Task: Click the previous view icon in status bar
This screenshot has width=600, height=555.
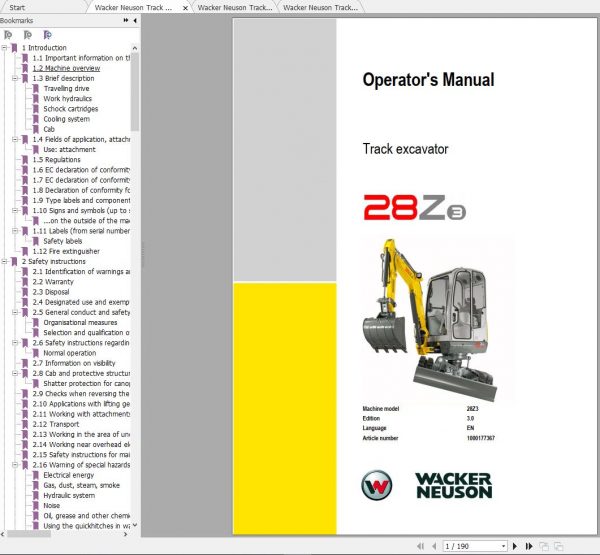Action: tap(544, 546)
